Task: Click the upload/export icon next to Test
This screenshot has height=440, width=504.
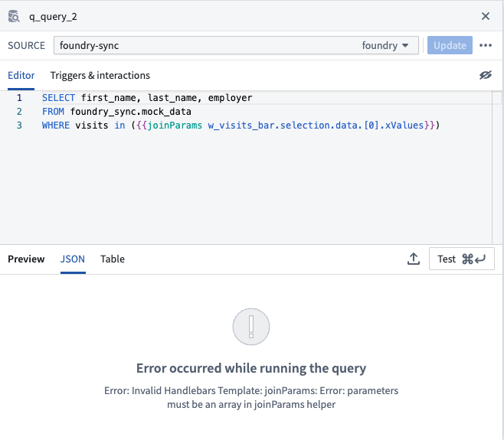Action: pyautogui.click(x=414, y=259)
